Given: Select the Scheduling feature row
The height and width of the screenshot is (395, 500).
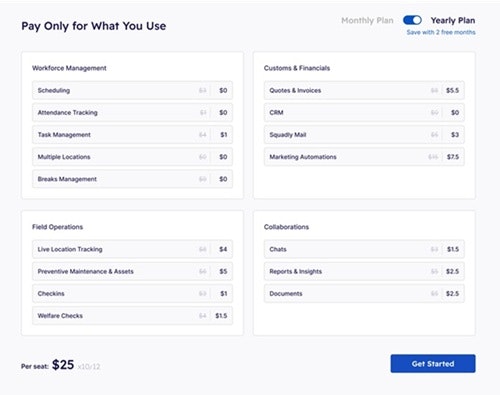Looking at the screenshot, I should (x=132, y=90).
